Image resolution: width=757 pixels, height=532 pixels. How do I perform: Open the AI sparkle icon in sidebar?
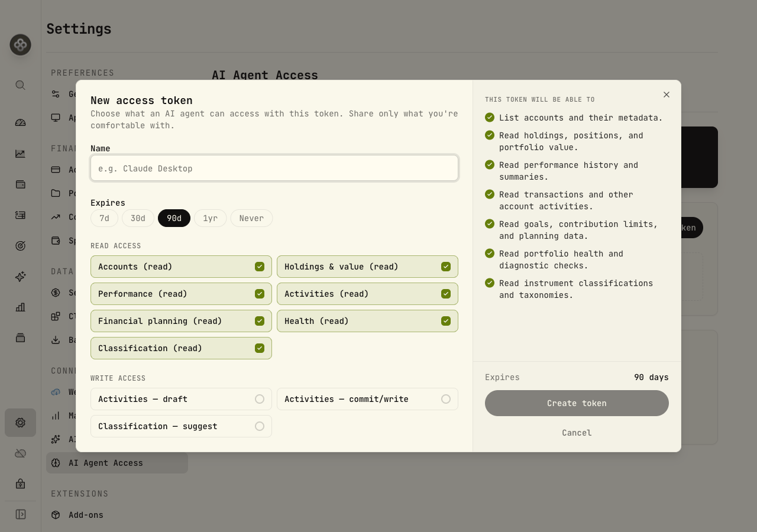tap(20, 276)
